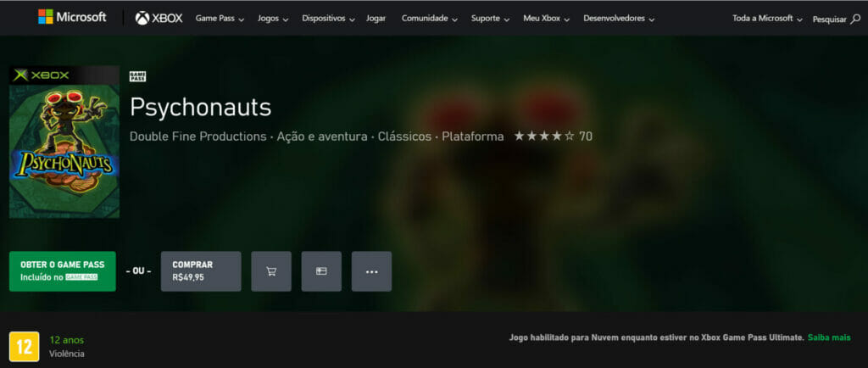This screenshot has height=368, width=868.
Task: Click the Microsoft logo
Action: pos(72,17)
